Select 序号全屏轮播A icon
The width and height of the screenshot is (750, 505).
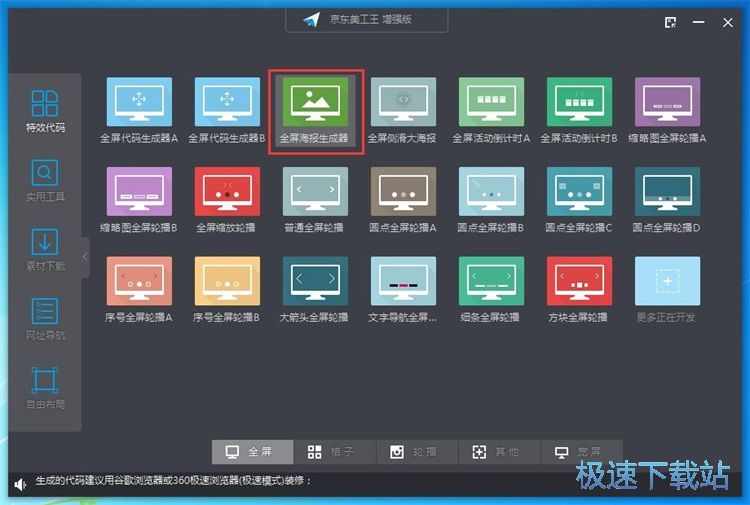139,281
